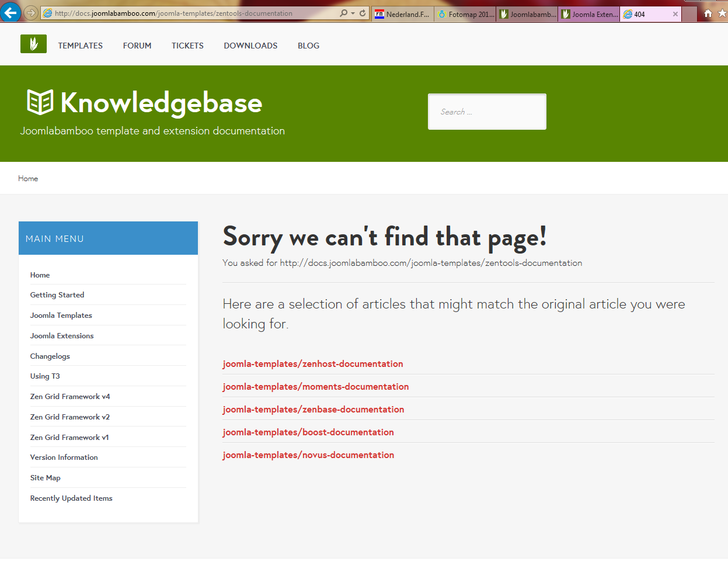728x565 pixels.
Task: Open the TICKETS nav item
Action: [x=187, y=46]
